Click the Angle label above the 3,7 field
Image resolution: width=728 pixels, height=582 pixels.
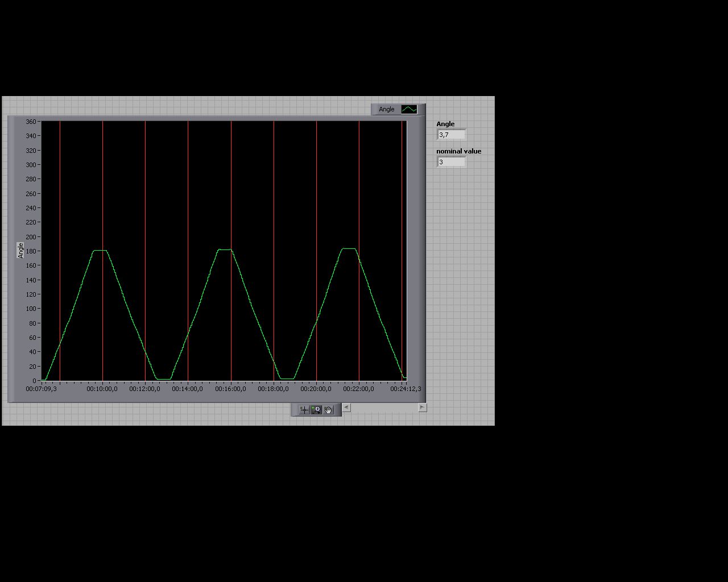pyautogui.click(x=445, y=124)
